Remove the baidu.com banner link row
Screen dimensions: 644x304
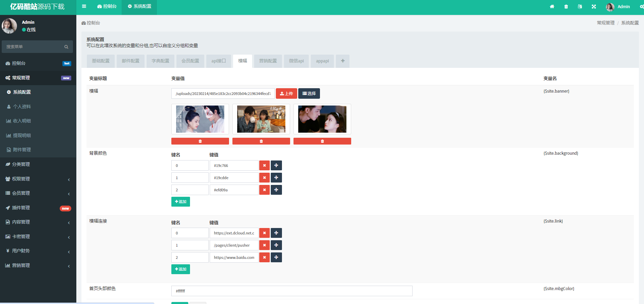click(x=264, y=258)
